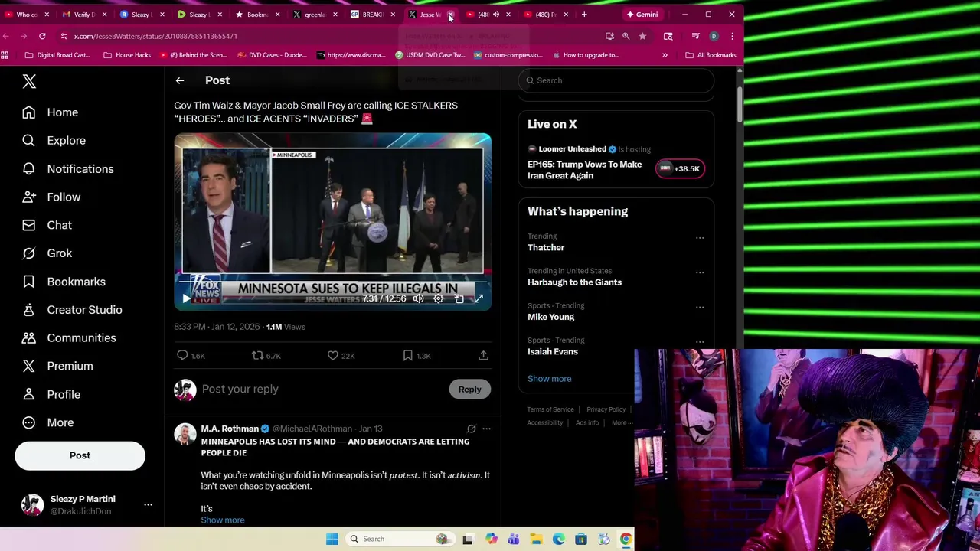Launch Grok from the sidebar
The height and width of the screenshot is (551, 980).
(47, 253)
